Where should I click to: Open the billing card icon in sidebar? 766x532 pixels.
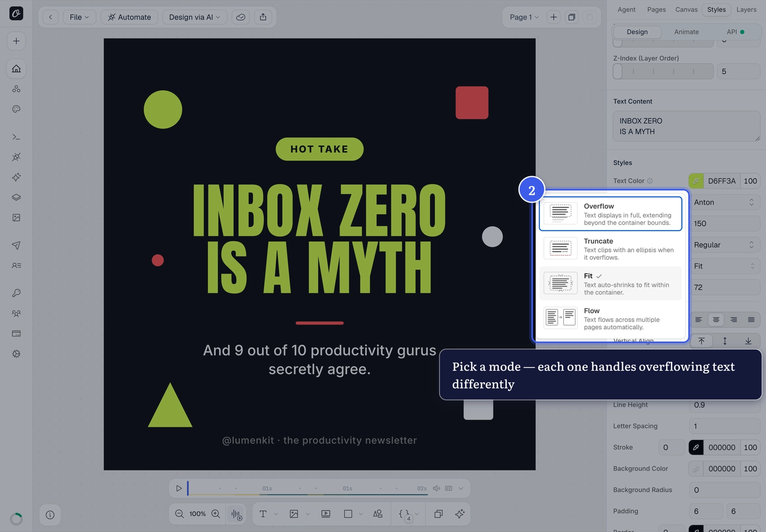click(x=16, y=333)
